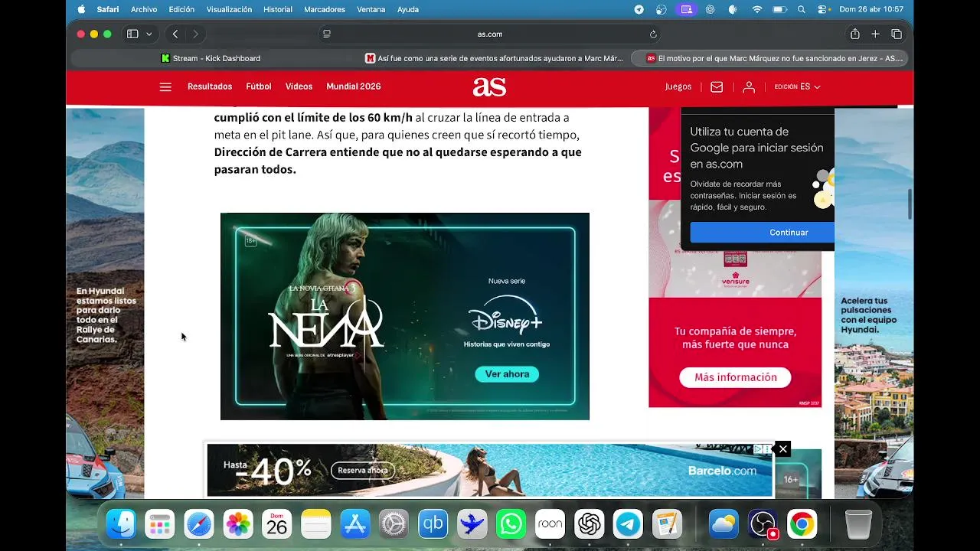Open the Visualización menu
Screen dimensions: 980x551
click(x=229, y=9)
